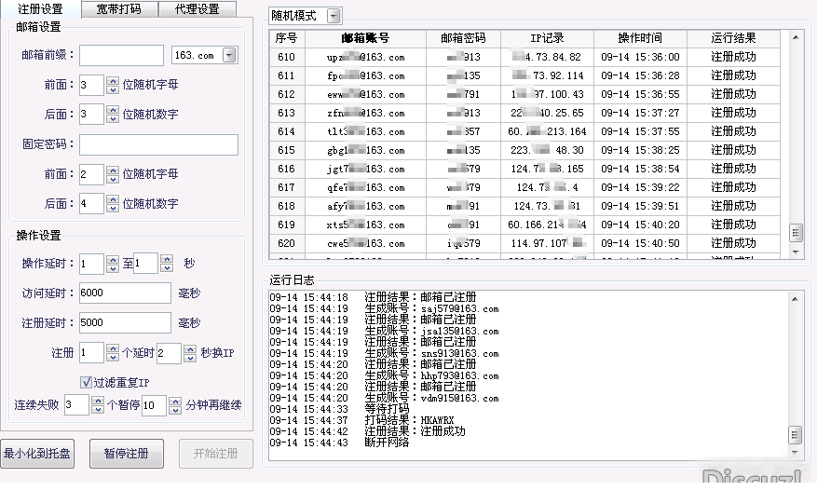Adjust stepper for password 后面 random digits

[113, 204]
